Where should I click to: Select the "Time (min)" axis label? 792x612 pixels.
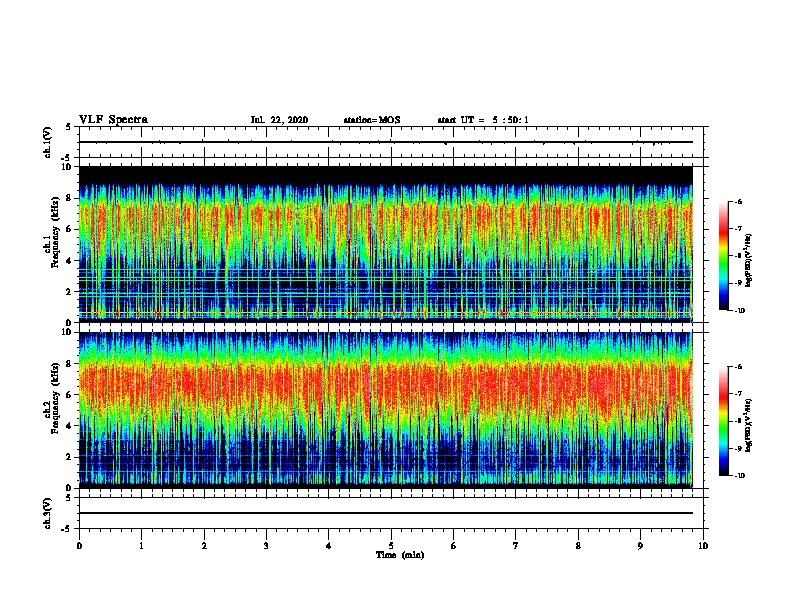(x=400, y=555)
